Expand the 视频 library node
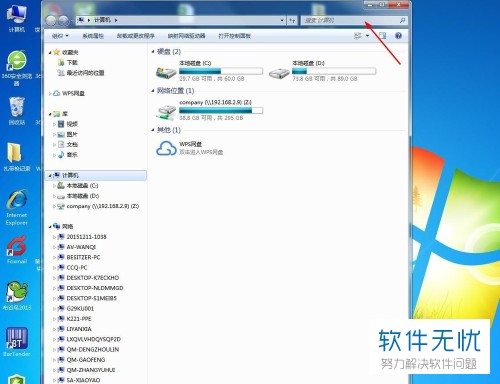The width and height of the screenshot is (500, 384). [54, 124]
